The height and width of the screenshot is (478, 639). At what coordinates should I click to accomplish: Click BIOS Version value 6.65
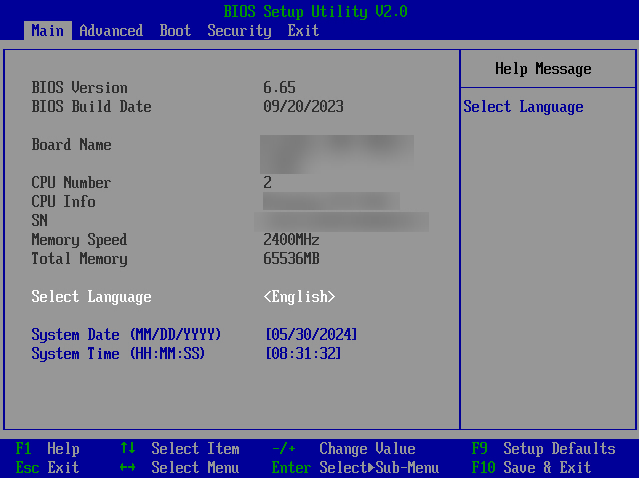[280, 87]
